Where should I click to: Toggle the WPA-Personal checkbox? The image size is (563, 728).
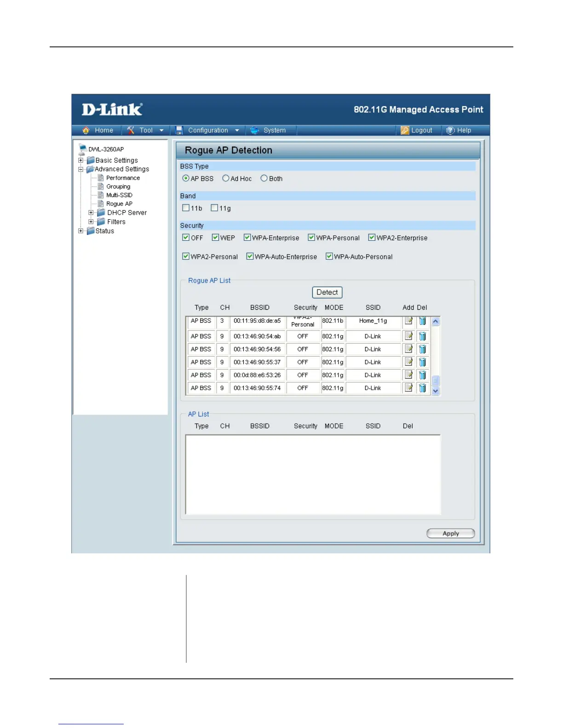[311, 238]
